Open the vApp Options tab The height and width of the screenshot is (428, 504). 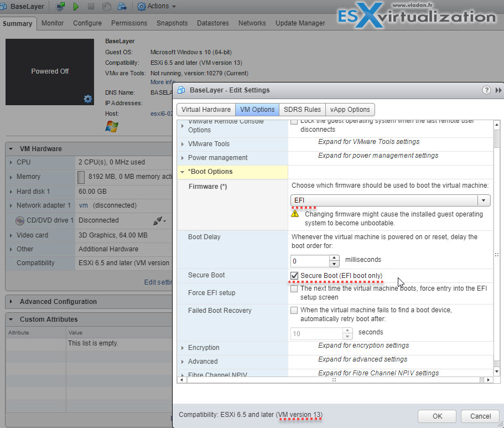click(350, 110)
